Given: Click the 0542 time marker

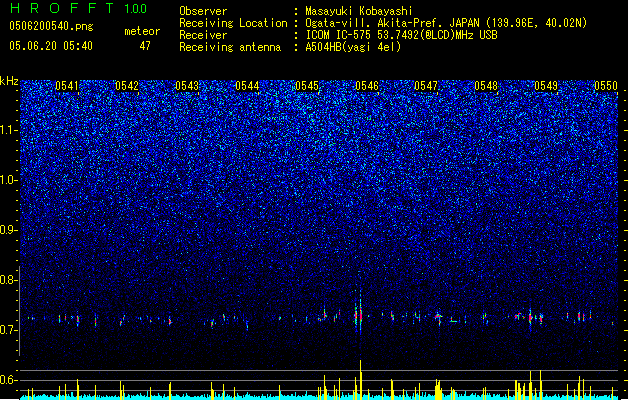Looking at the screenshot, I should pos(127,86).
